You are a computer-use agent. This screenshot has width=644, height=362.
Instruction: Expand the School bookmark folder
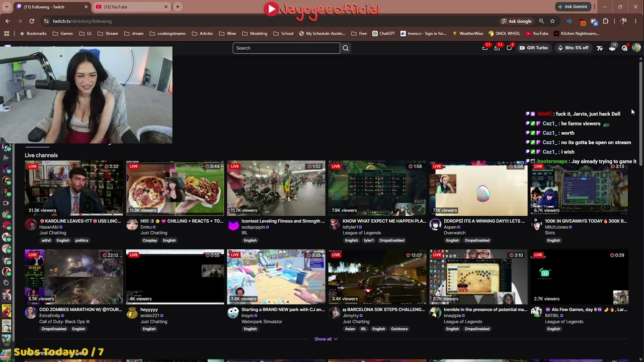(283, 34)
